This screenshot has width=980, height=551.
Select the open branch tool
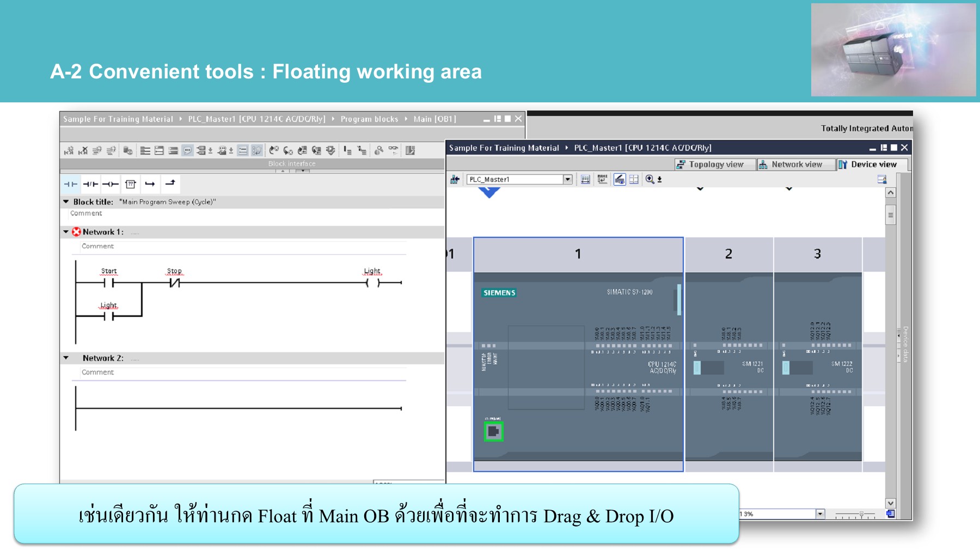coord(150,184)
